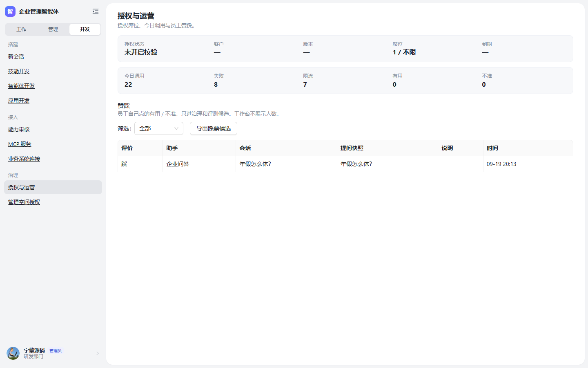Click the purple 智 app logo
Screen dimensions: 588x368
click(10, 11)
